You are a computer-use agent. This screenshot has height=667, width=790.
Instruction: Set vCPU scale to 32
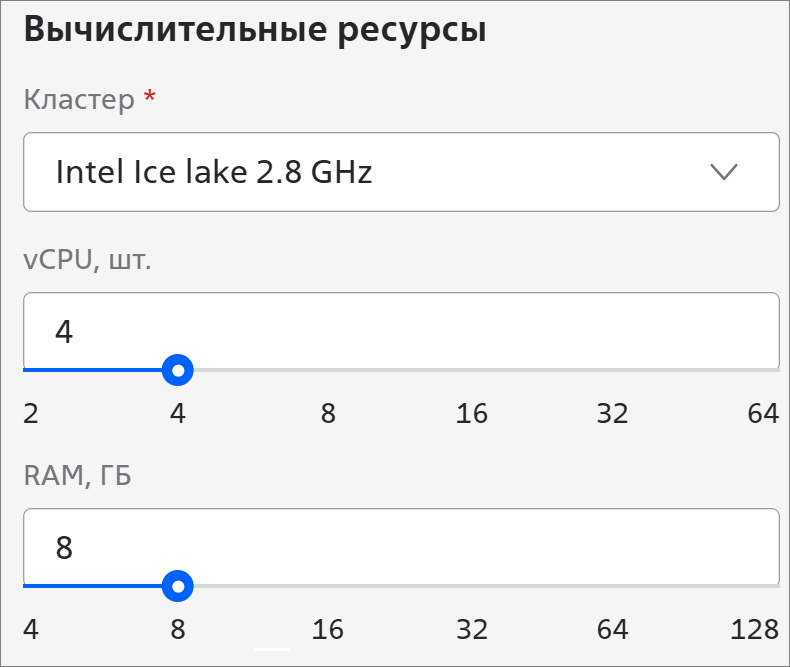[x=612, y=413]
